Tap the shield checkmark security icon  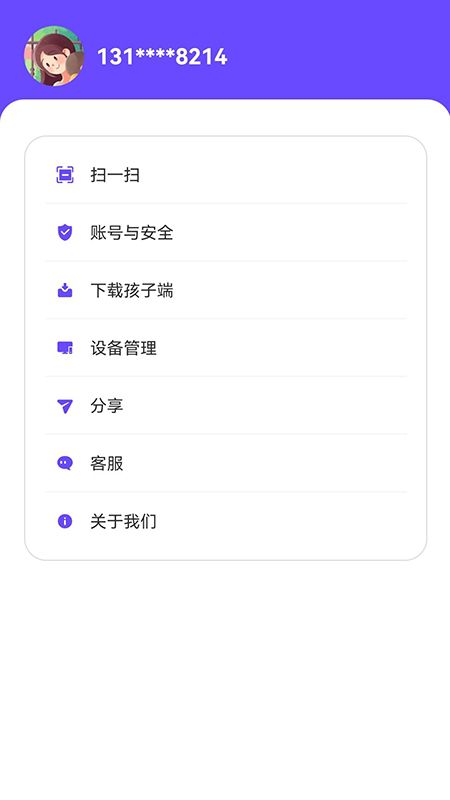[x=65, y=233]
